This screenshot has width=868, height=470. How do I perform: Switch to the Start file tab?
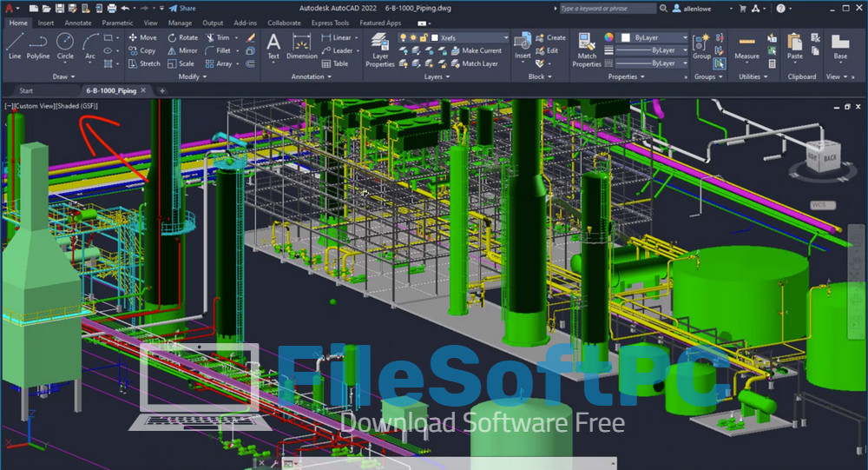coord(26,90)
